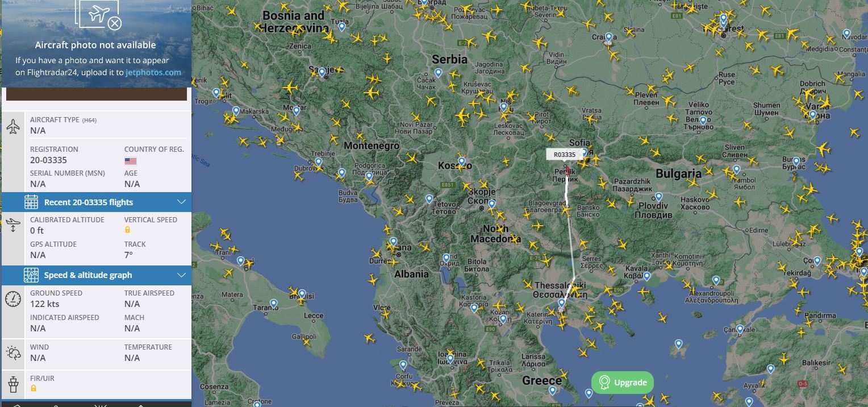Click the Thessaloniki airport pin
Screen dimensions: 868x407
[x=561, y=303]
